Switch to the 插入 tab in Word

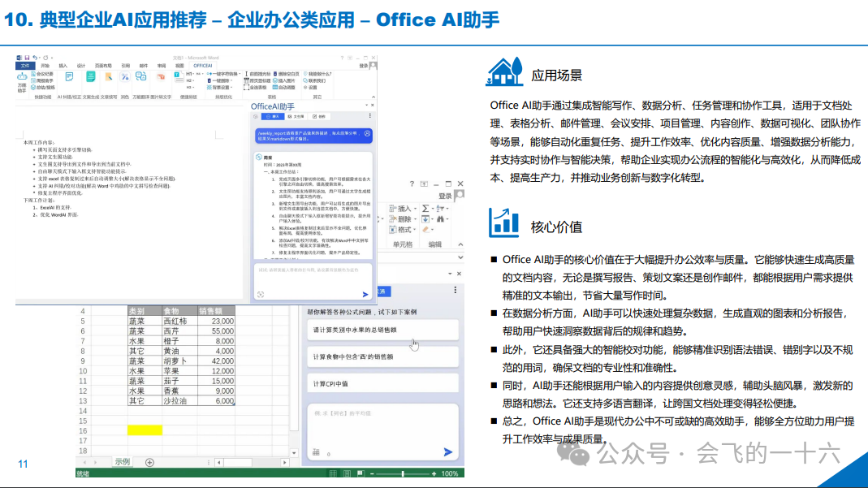pyautogui.click(x=63, y=65)
